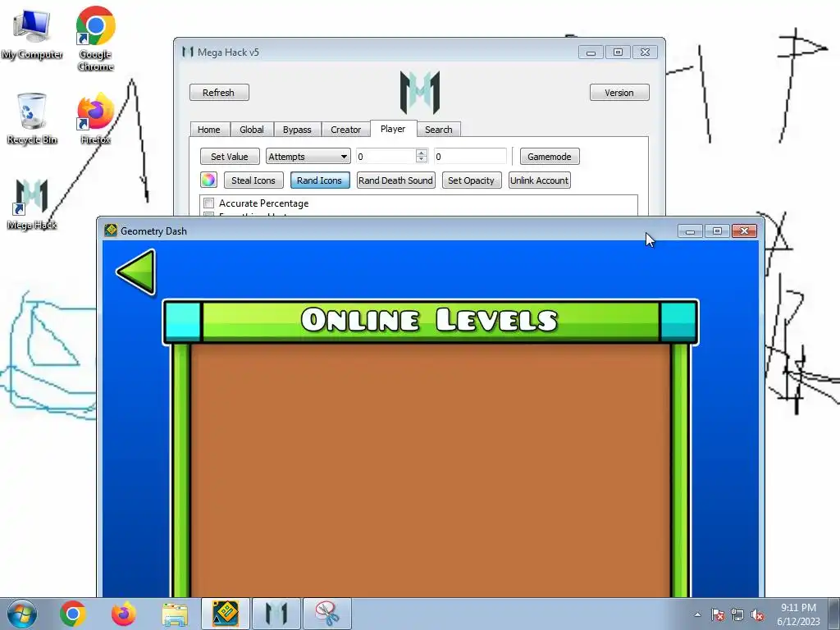The height and width of the screenshot is (630, 840).
Task: Close the Mega Hack v5 window
Action: click(645, 52)
